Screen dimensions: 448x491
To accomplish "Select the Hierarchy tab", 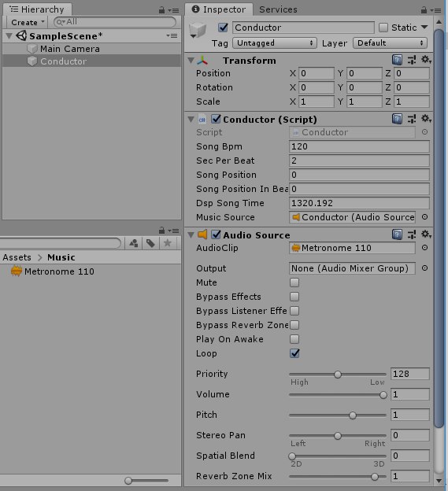I will pos(37,9).
